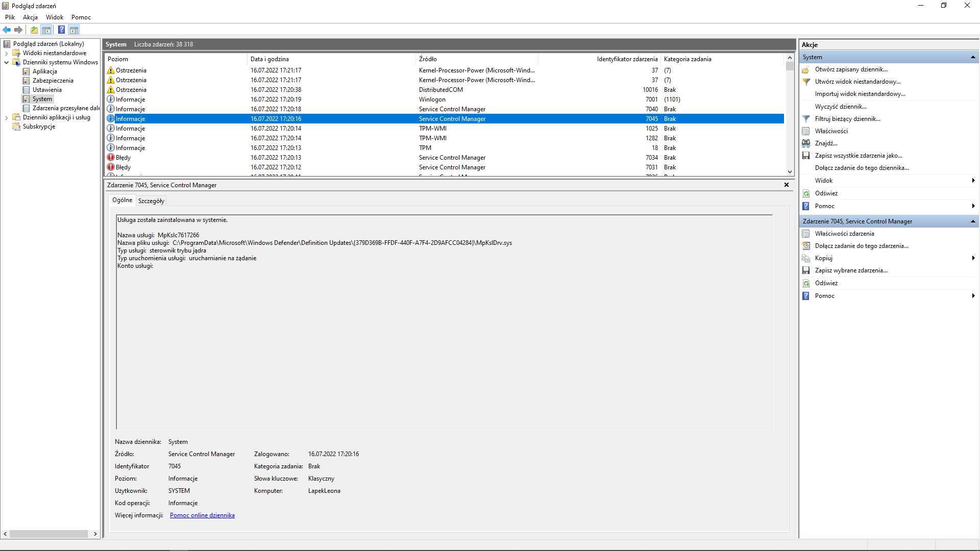
Task: Select the Subskrypcje icon in tree
Action: pos(16,127)
